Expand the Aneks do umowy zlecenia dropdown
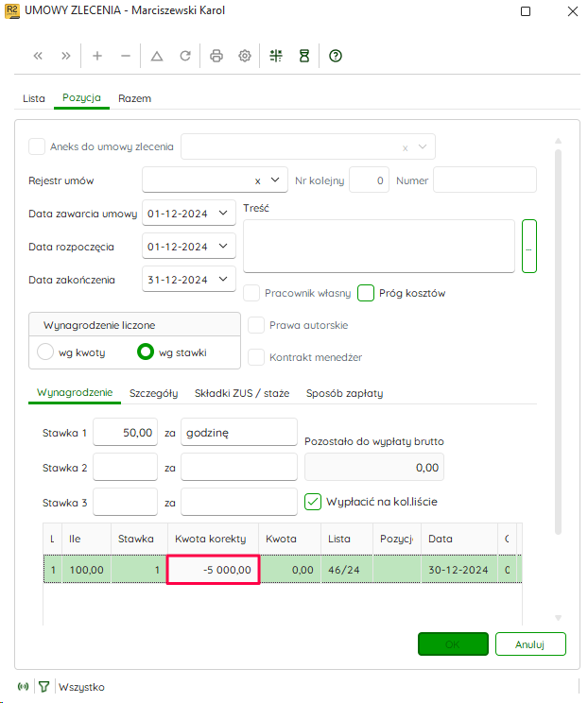Screen dimensions: 588x703 (x=423, y=146)
